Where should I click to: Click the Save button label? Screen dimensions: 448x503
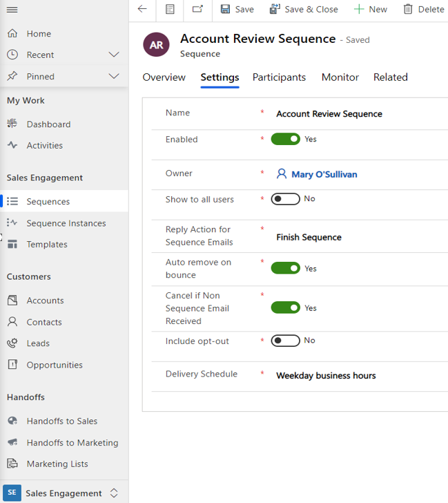coord(244,9)
